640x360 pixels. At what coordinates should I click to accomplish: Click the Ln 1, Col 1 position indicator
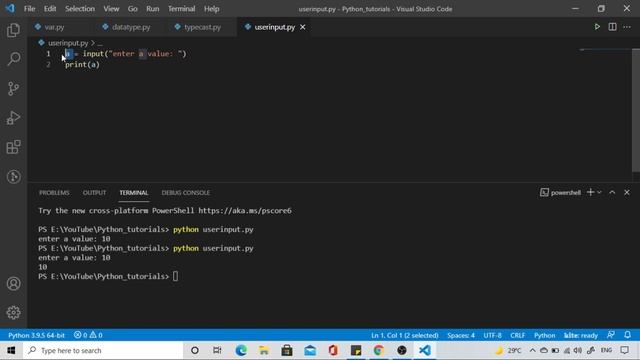pos(404,335)
